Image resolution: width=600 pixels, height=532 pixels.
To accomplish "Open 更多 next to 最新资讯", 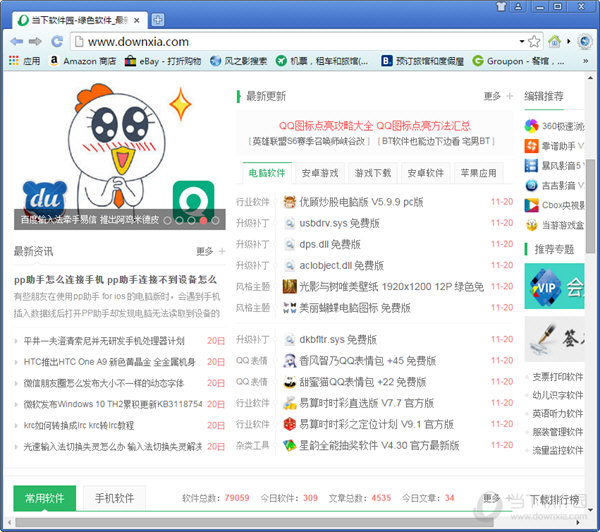I will [210, 251].
